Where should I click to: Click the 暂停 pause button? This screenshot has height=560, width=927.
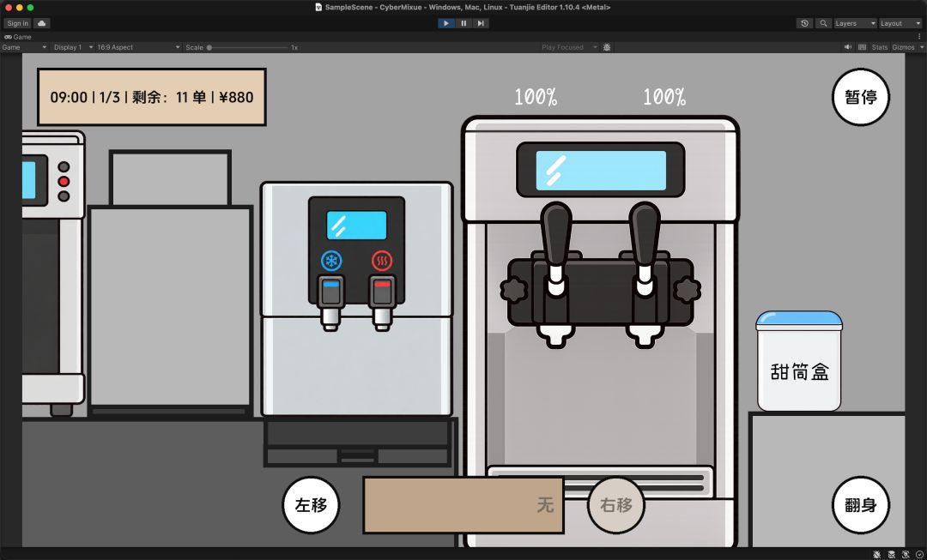861,97
